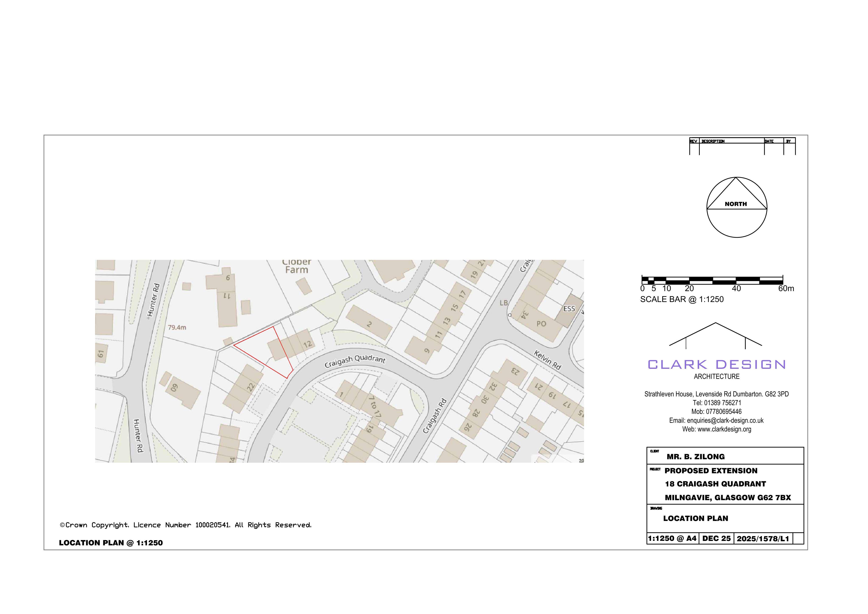Click the PO building on the map
Image resolution: width=868 pixels, height=614 pixels.
coord(541,324)
